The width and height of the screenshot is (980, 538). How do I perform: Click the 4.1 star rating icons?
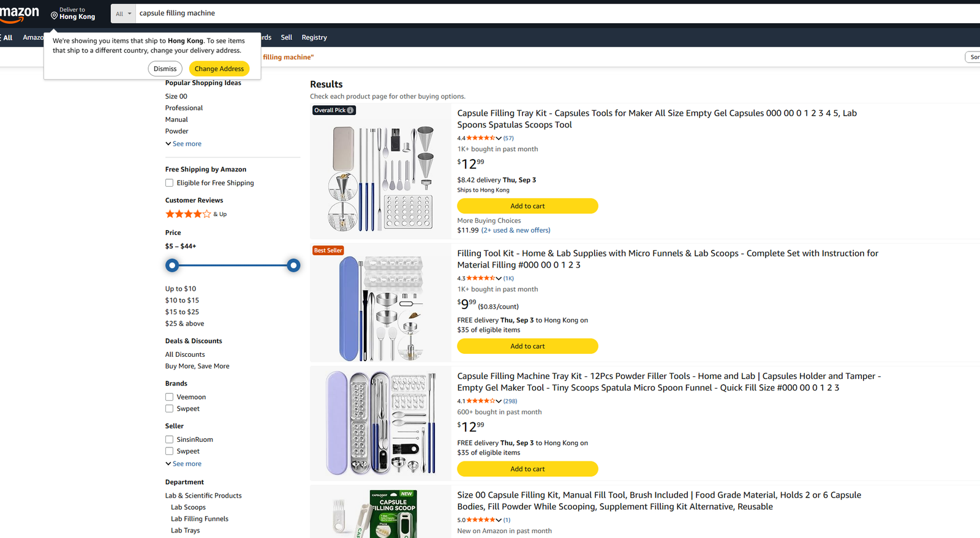click(x=481, y=402)
